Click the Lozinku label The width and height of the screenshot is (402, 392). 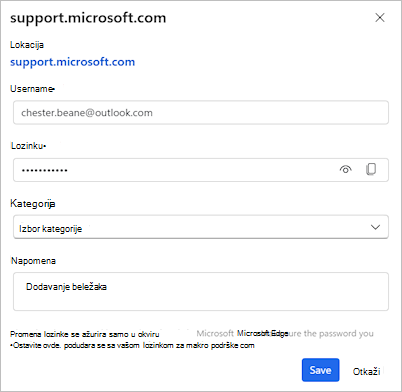tap(28, 146)
